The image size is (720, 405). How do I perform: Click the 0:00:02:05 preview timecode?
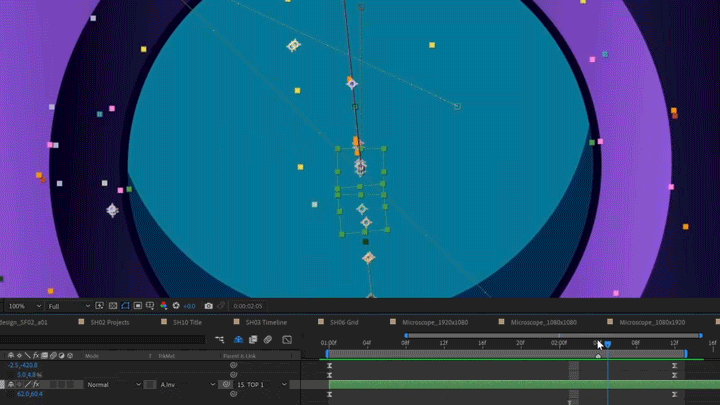(248, 306)
